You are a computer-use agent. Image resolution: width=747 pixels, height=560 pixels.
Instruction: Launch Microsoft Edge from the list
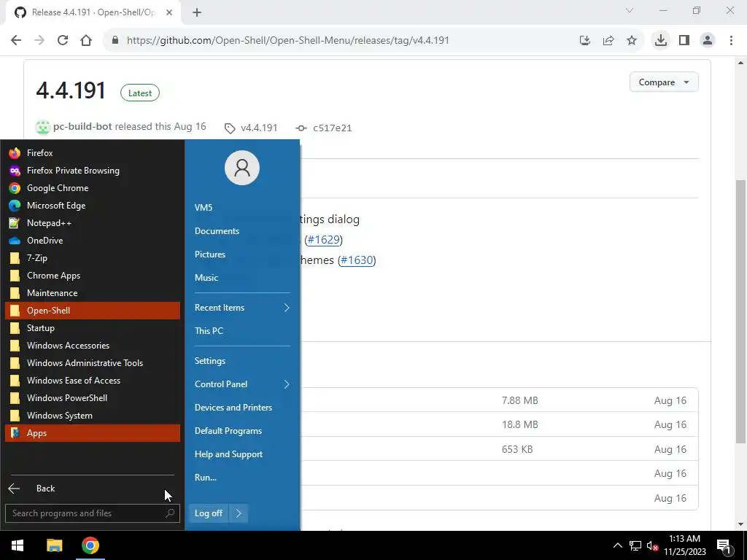(93, 205)
